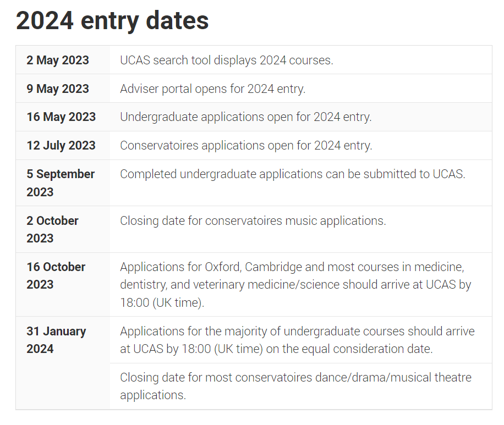Image resolution: width=504 pixels, height=425 pixels.
Task: Click the Undergraduate applications open text
Action: (245, 117)
